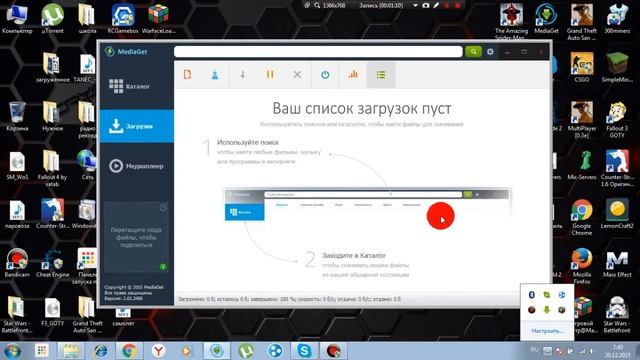Open the Медиаплеер section
640x360 pixels.
tap(136, 166)
